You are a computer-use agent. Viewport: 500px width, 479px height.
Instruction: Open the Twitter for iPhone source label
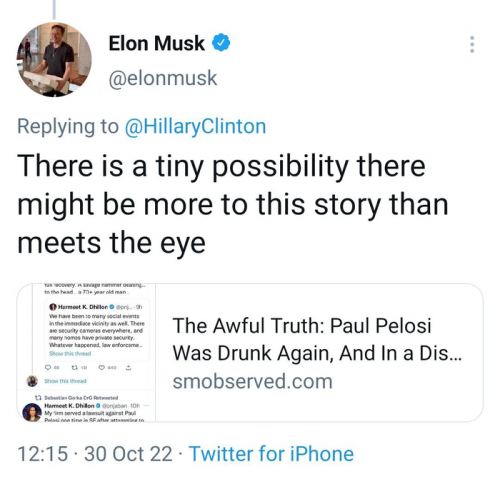click(271, 454)
